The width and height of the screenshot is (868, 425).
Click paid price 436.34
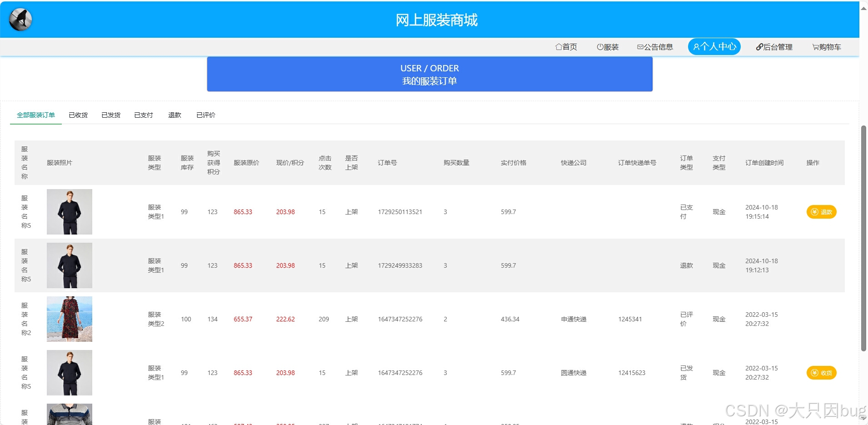pyautogui.click(x=510, y=319)
